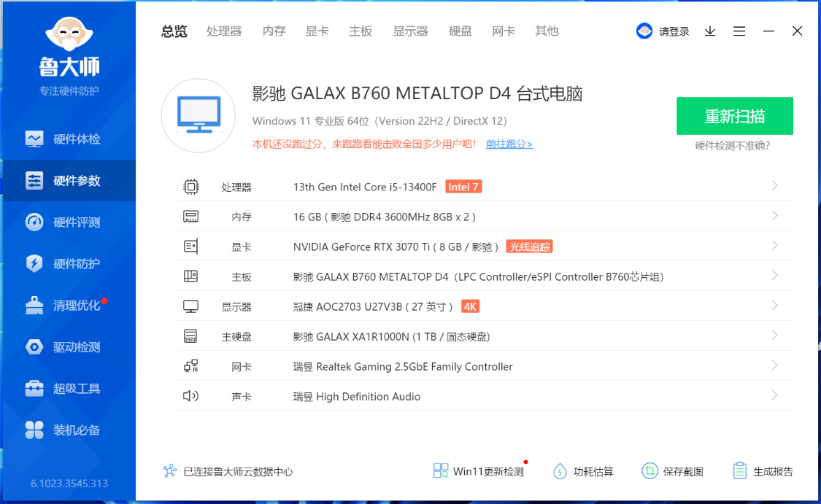Expand the 处理器 i5-13400F row arrow
Screen dimensions: 821x504
tap(774, 186)
